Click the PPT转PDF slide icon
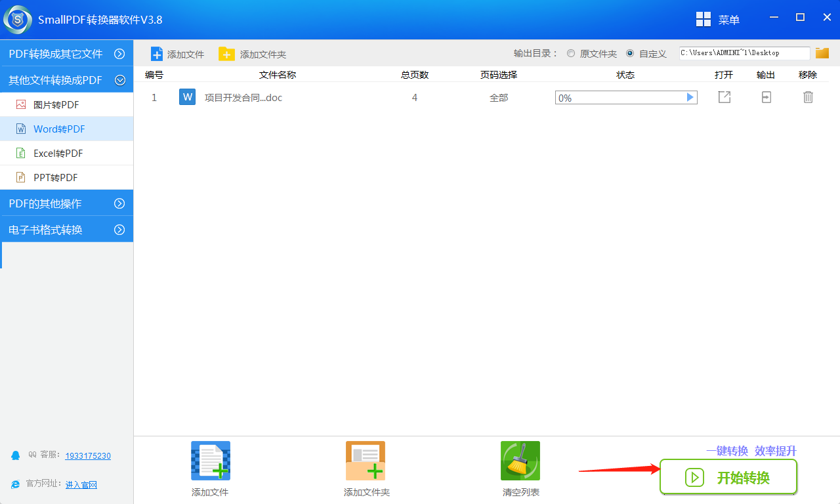This screenshot has width=840, height=504. click(21, 177)
